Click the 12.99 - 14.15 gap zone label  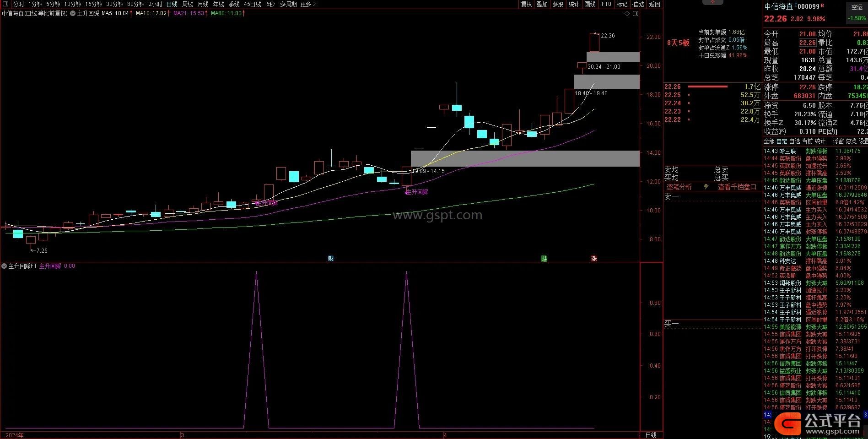428,171
